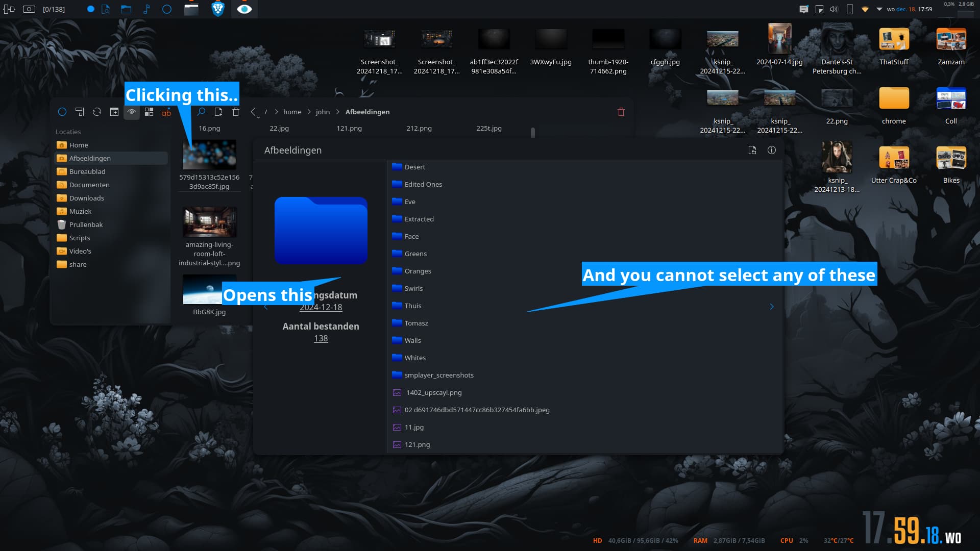Click the smplayer_screenshots folder row
The height and width of the screenshot is (551, 980).
(x=584, y=375)
